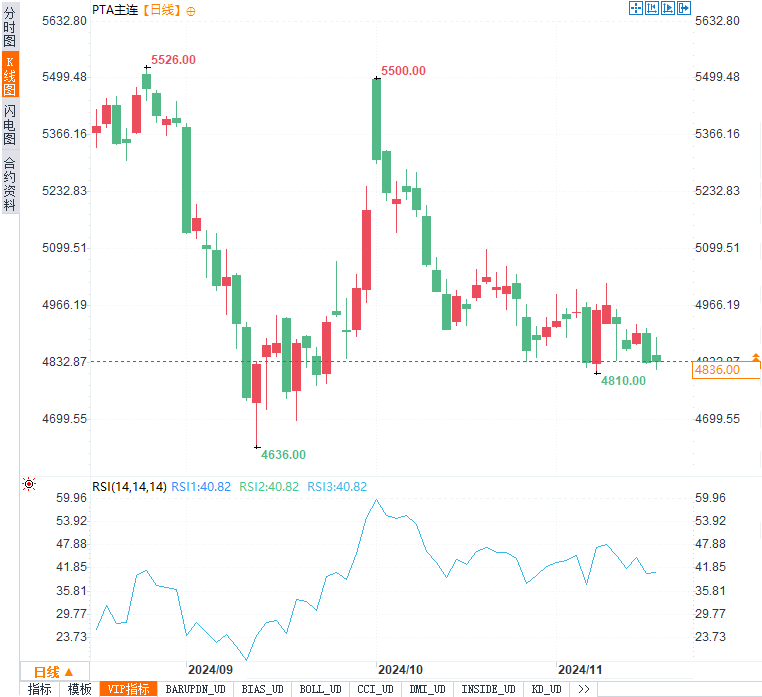The height and width of the screenshot is (697, 762).
Task: Click the orange arrow marker on right price axis
Action: coord(756,358)
